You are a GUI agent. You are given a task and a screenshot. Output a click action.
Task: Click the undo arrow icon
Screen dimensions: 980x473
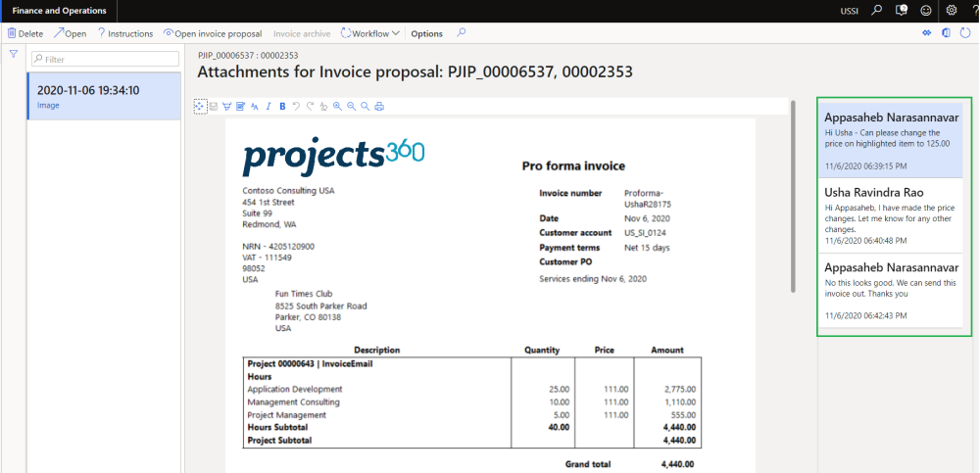296,107
